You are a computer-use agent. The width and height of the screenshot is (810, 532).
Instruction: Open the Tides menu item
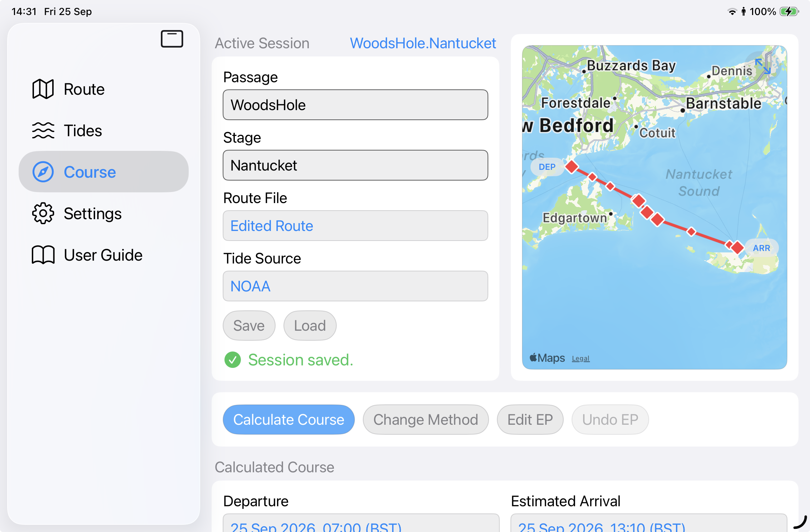point(104,130)
